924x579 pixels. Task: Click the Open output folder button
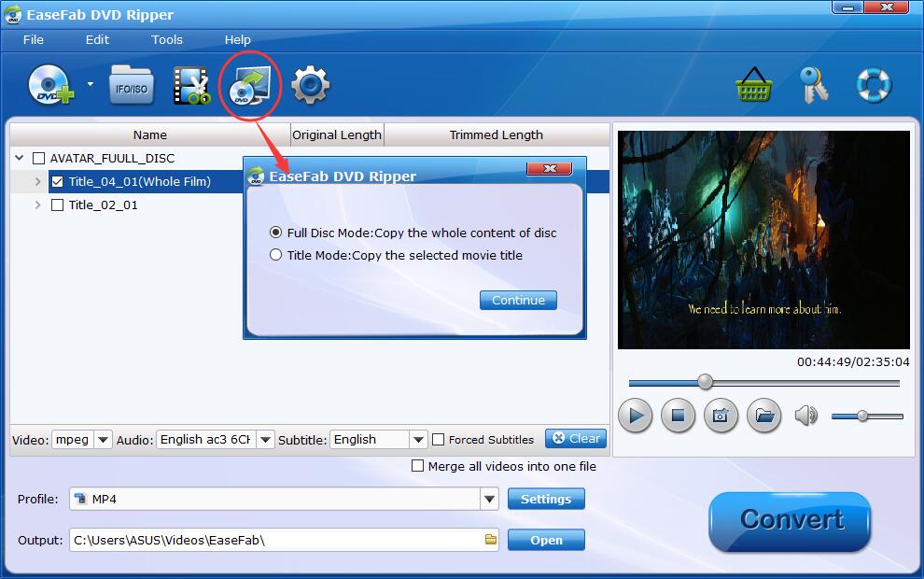[x=546, y=540]
